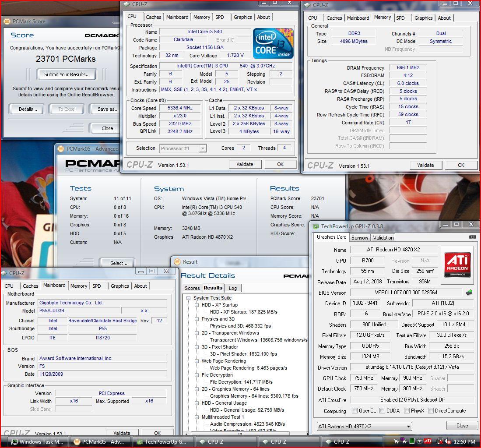Switch to Sensors tab in GPU-Z

click(x=359, y=237)
